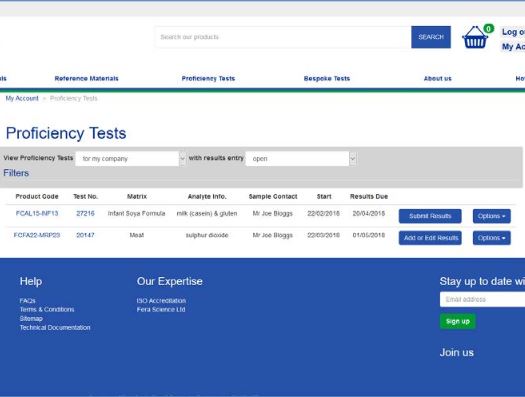
Task: Expand the Filters section
Action: (x=16, y=173)
